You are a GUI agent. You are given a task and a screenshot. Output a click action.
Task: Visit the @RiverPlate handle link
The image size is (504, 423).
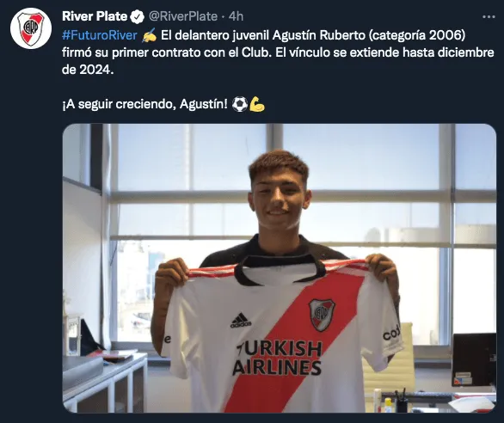click(x=183, y=16)
